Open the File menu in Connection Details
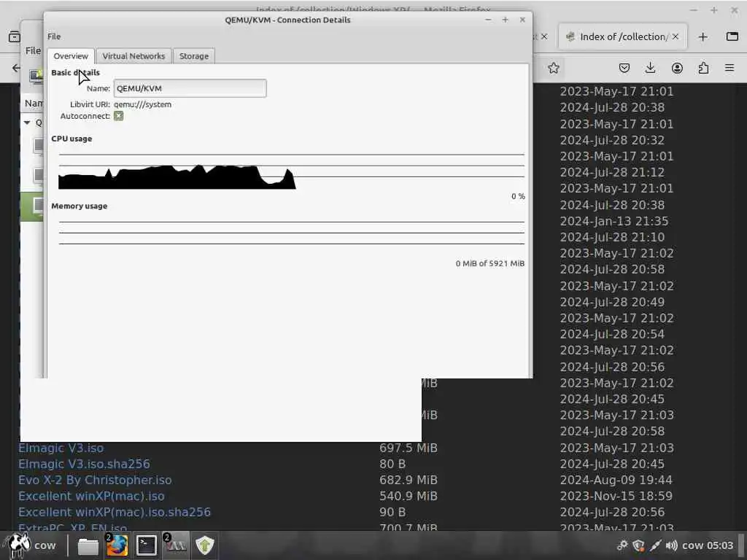 tap(54, 36)
